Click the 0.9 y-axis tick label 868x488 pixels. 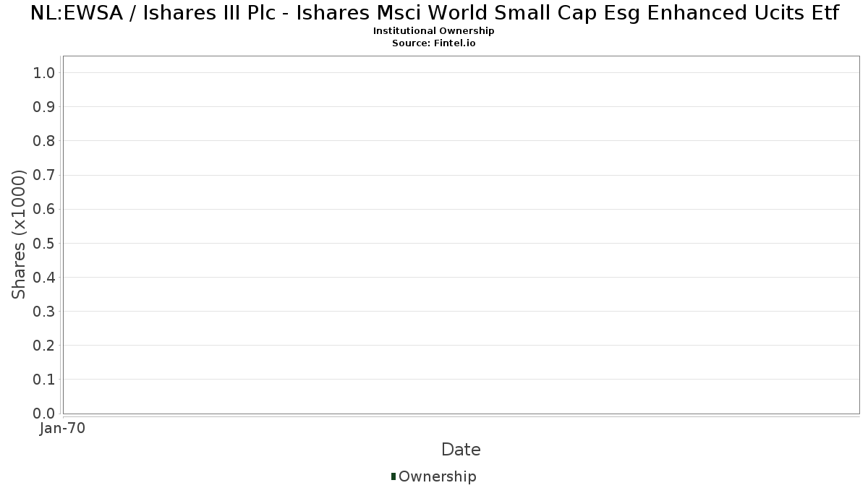(44, 107)
